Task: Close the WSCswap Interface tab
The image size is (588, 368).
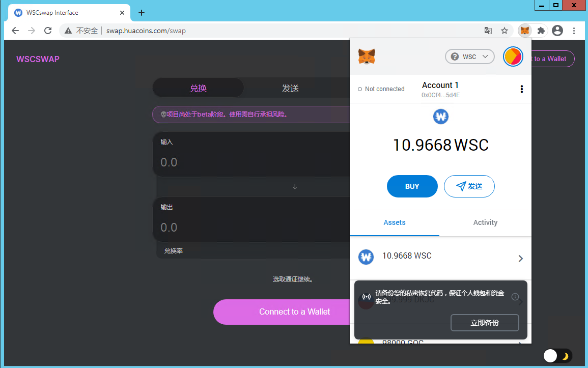Action: [x=122, y=13]
